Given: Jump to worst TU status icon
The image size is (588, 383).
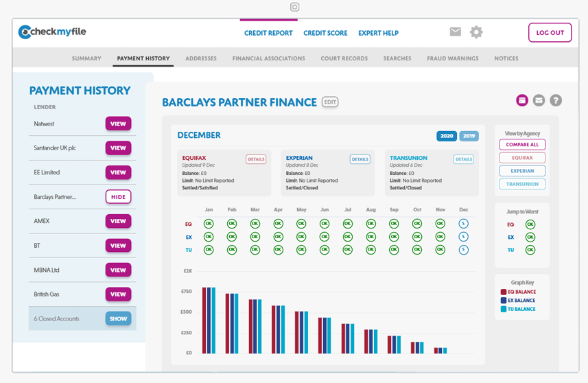Looking at the screenshot, I should point(530,250).
